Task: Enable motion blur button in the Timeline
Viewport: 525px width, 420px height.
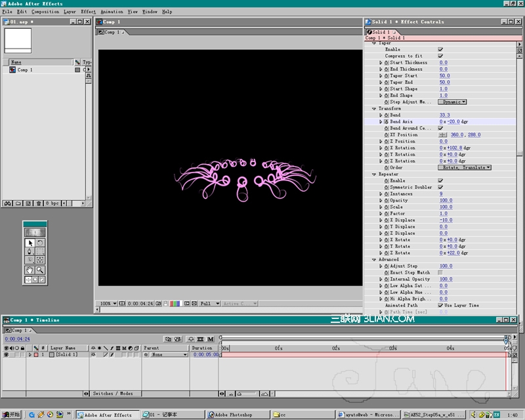Action: coord(211,339)
